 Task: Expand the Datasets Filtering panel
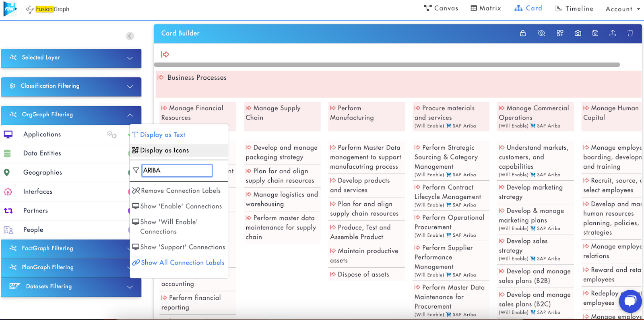click(x=71, y=287)
